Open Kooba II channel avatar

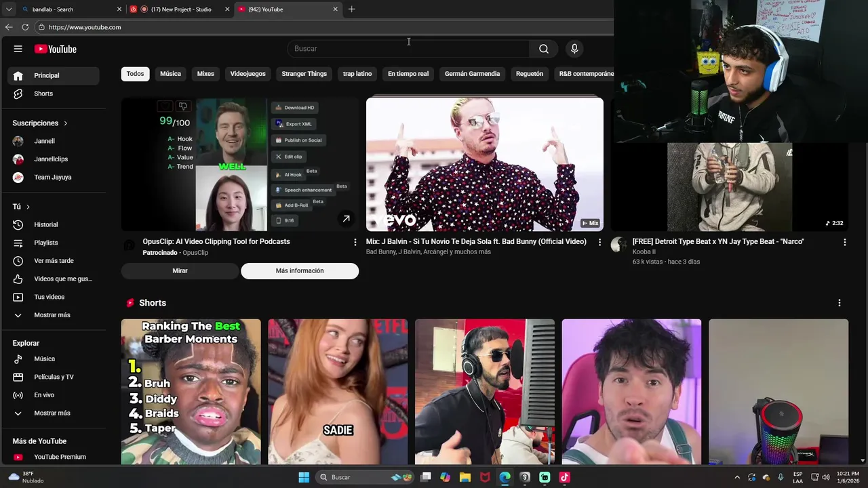point(618,245)
